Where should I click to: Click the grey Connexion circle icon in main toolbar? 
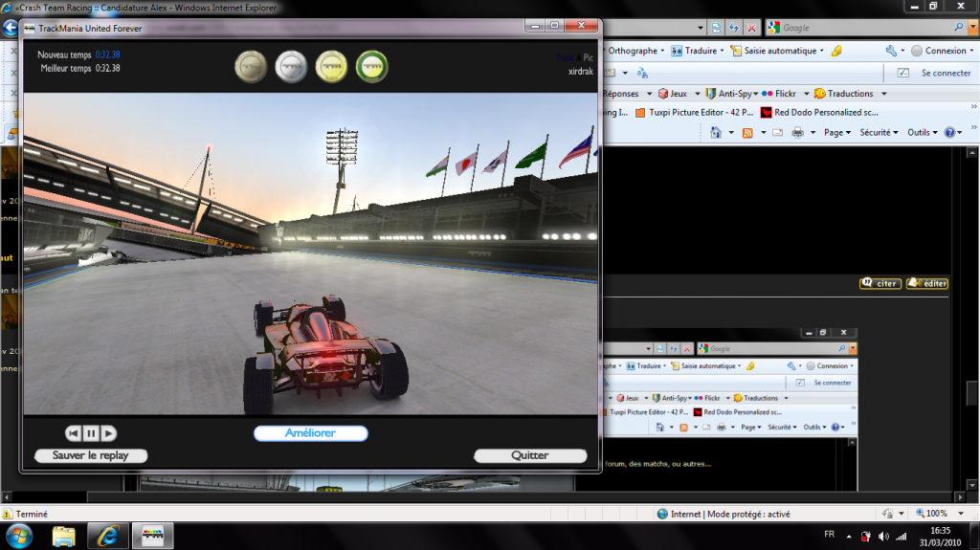[916, 51]
